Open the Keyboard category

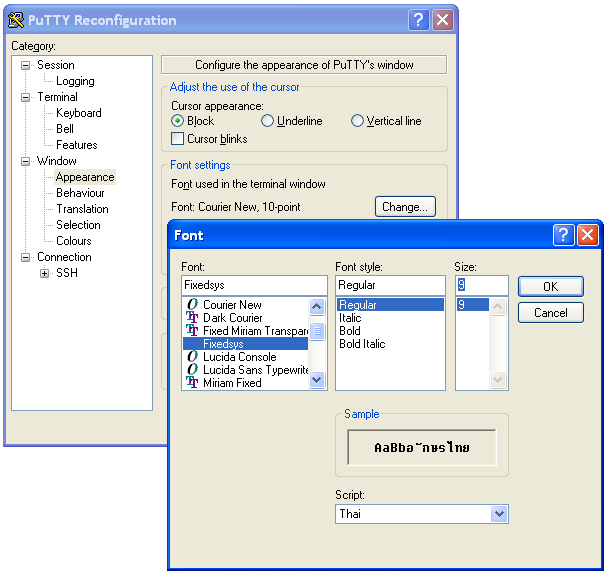pos(79,113)
